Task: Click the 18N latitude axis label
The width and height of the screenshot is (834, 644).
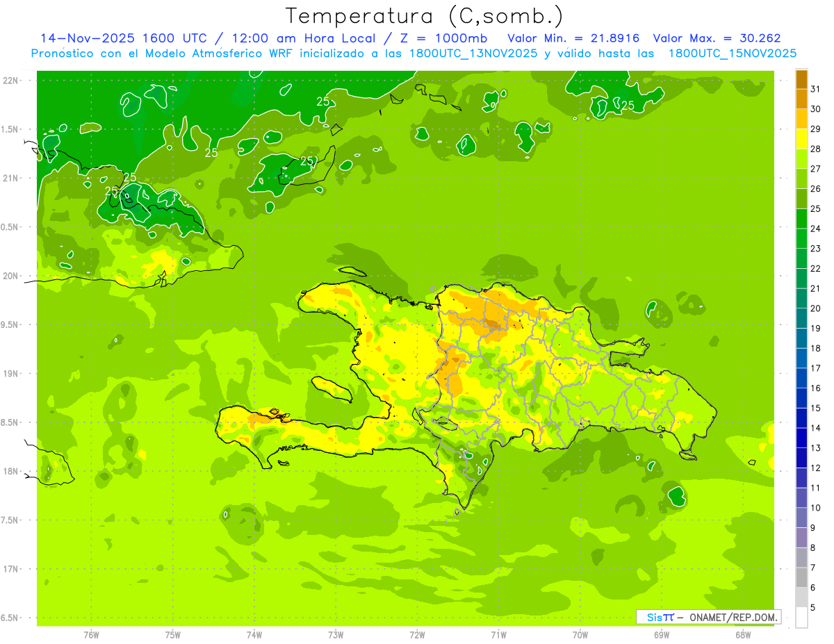Action: tap(11, 472)
